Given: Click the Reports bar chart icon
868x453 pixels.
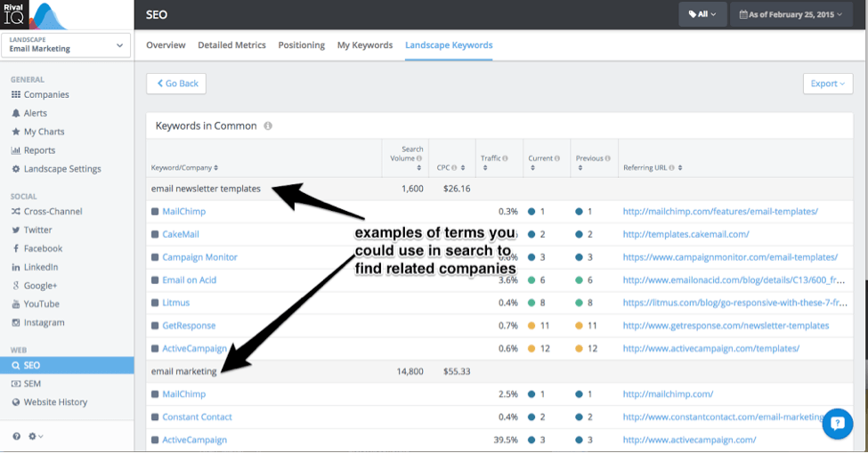Looking at the screenshot, I should point(16,150).
